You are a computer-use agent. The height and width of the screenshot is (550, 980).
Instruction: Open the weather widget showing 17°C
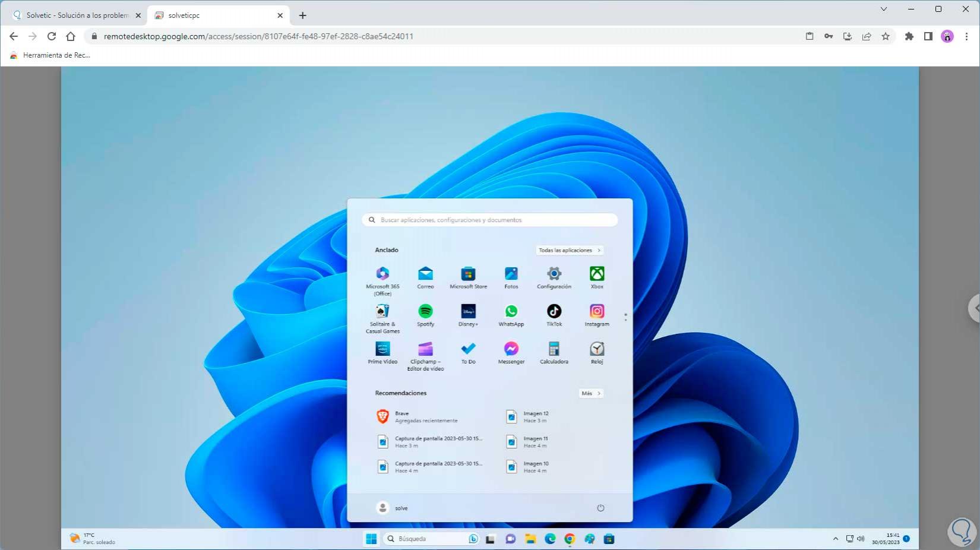[92, 539]
